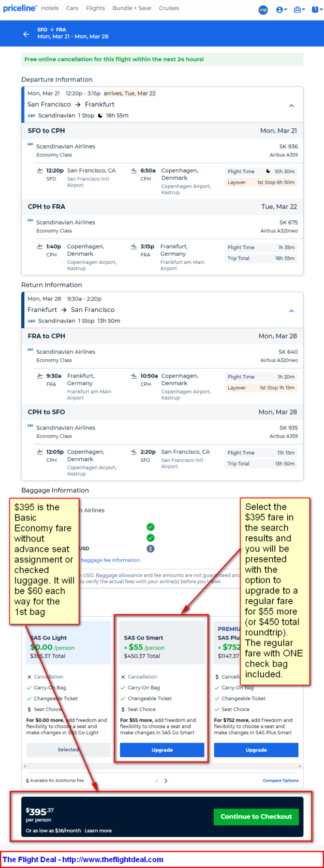The width and height of the screenshot is (324, 868).
Task: Open the Flights tab
Action: [95, 8]
